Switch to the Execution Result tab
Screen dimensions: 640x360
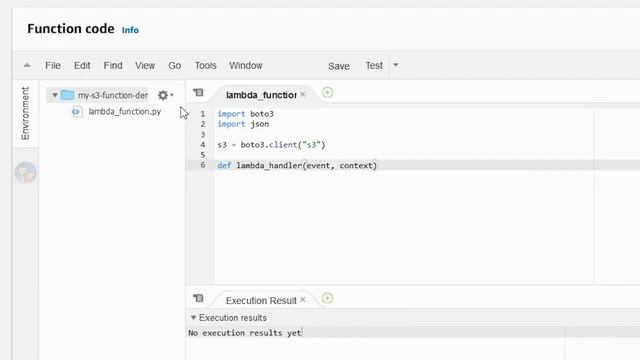point(261,301)
